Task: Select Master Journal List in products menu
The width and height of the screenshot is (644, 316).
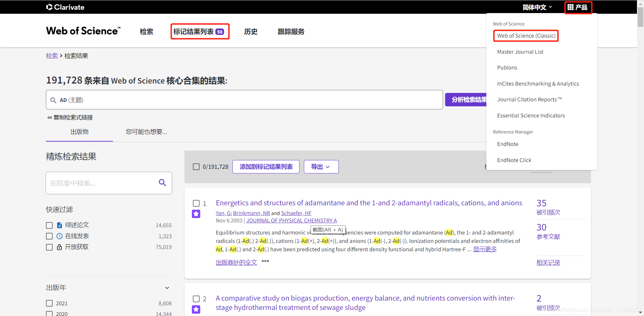Action: pyautogui.click(x=520, y=52)
